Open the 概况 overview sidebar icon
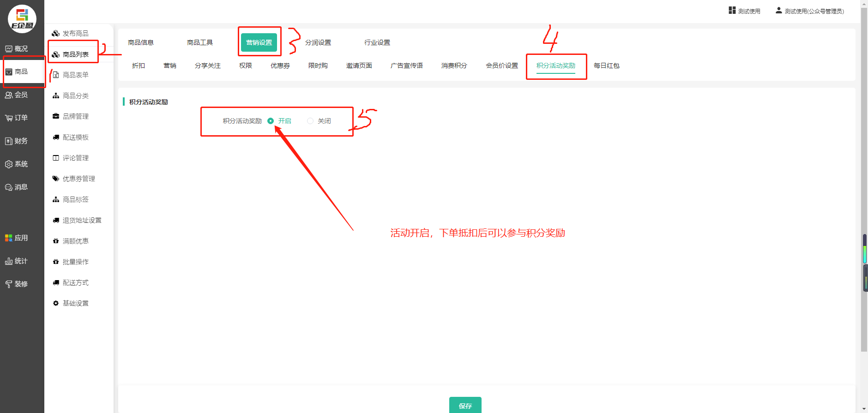This screenshot has height=413, width=868. coord(9,49)
